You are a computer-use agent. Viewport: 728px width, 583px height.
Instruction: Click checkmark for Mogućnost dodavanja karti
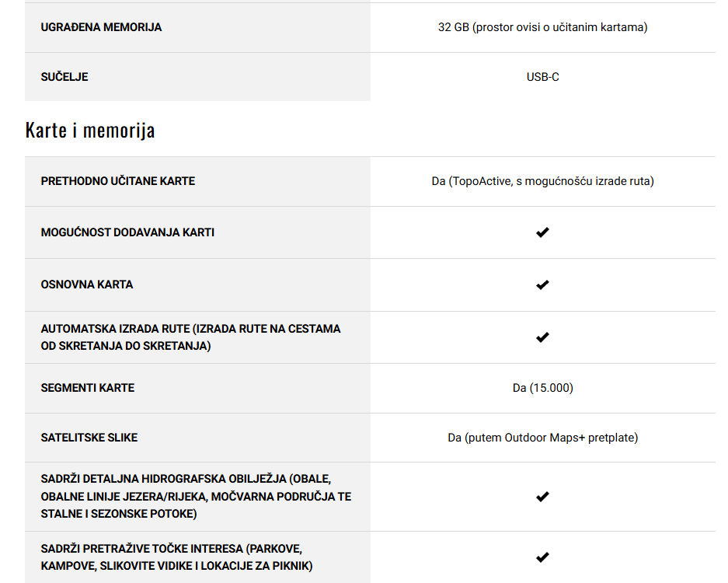point(542,232)
